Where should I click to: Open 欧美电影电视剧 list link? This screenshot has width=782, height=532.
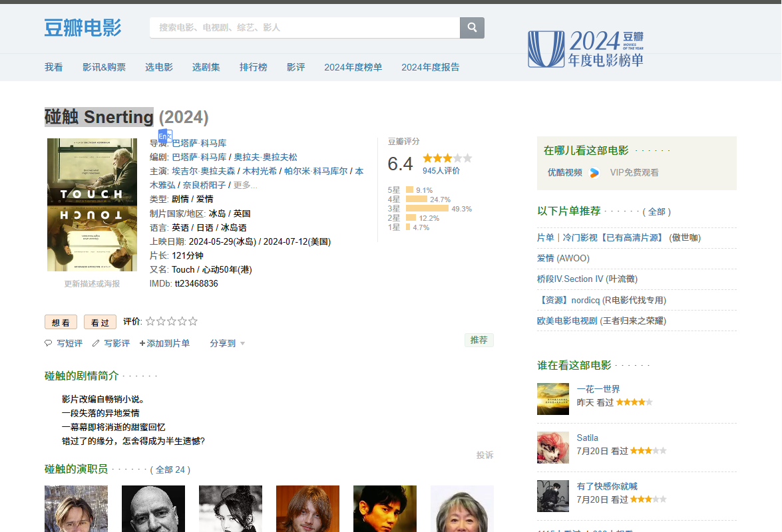[567, 321]
